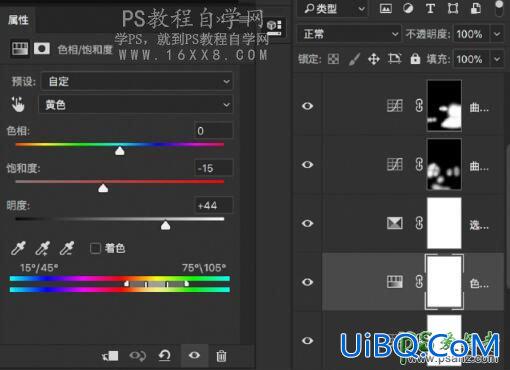510x370 pixels.
Task: Open the 3D cube panel icon
Action: pos(274,27)
